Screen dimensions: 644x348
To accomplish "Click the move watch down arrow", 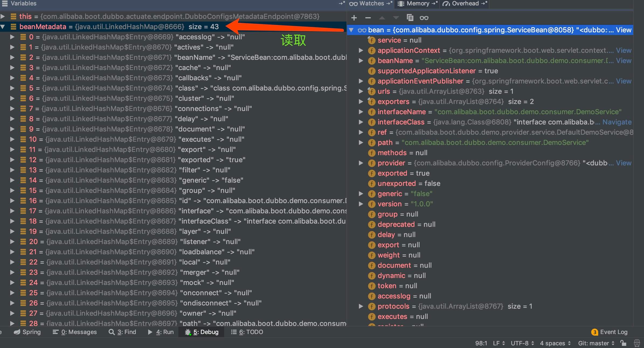I will [x=396, y=18].
